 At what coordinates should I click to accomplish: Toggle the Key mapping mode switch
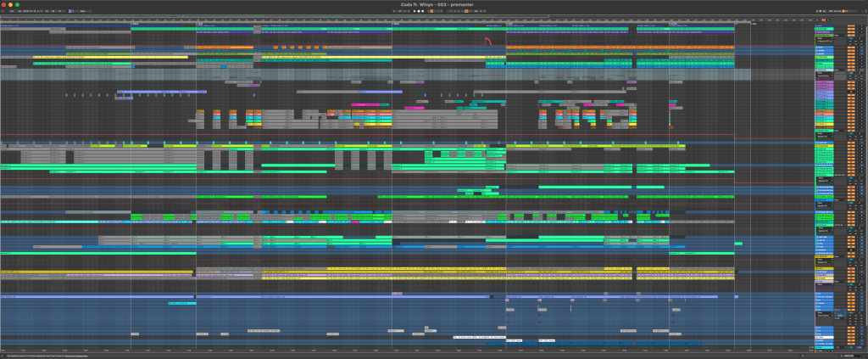(x=824, y=11)
